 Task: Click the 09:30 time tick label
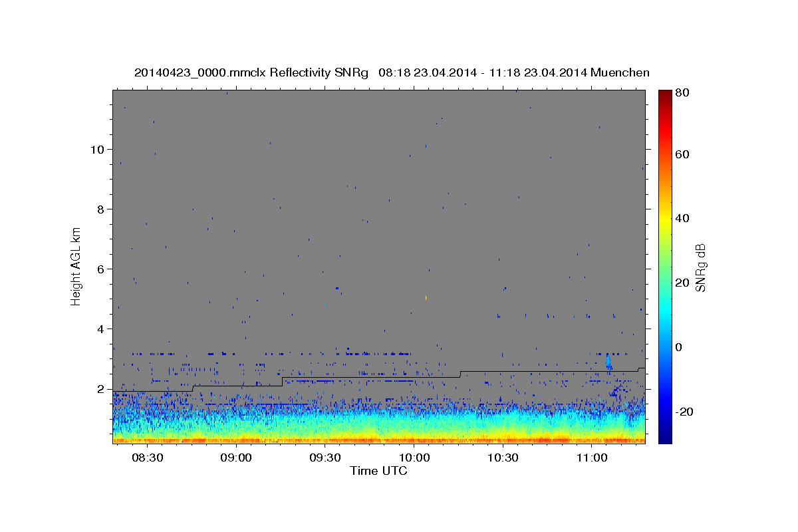(x=325, y=458)
